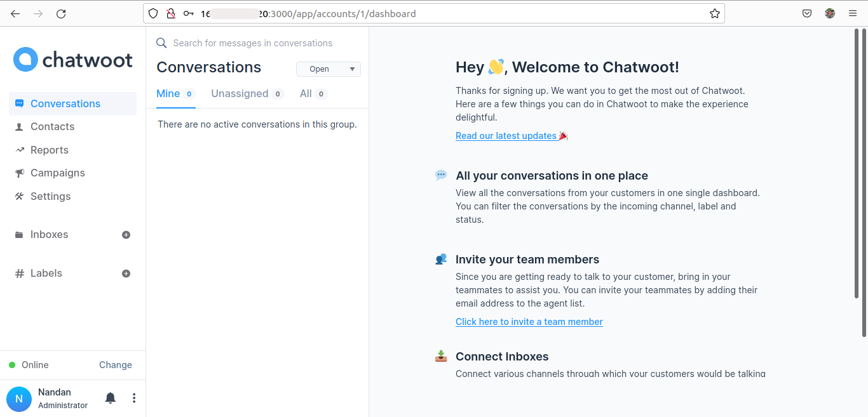Open the Campaigns section
This screenshot has height=417, width=868.
pos(58,173)
